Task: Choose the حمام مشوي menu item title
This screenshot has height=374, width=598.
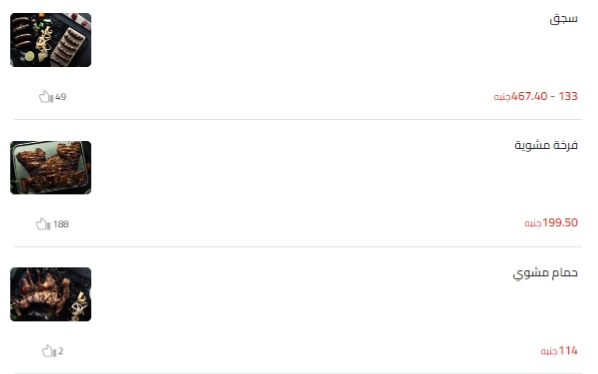Action: point(545,273)
